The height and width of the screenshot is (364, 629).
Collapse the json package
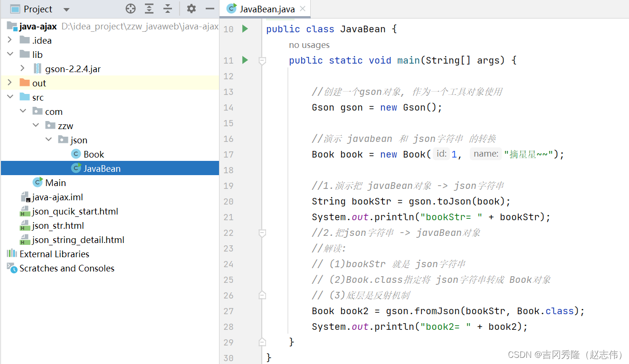[48, 140]
